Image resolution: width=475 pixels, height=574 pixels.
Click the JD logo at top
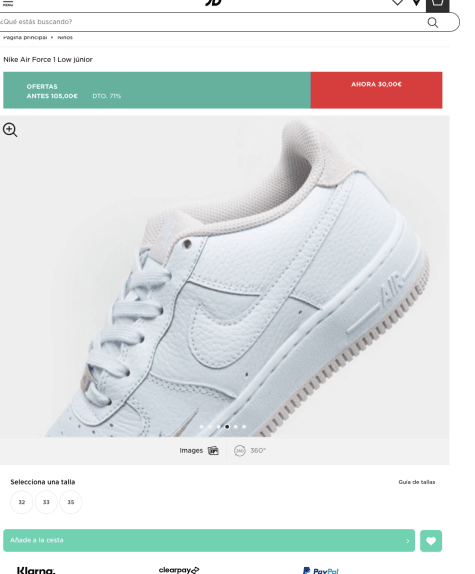(x=214, y=3)
